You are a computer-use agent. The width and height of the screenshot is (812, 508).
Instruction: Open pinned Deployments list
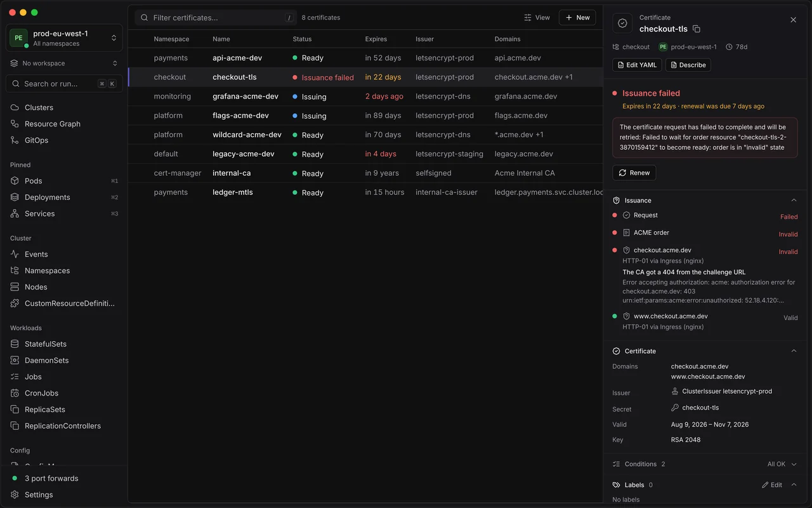(x=64, y=197)
